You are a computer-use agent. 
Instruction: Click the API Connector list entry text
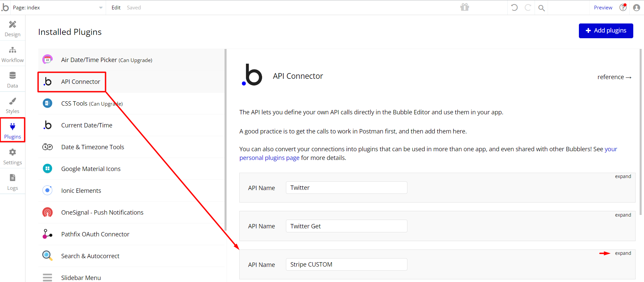pyautogui.click(x=81, y=81)
